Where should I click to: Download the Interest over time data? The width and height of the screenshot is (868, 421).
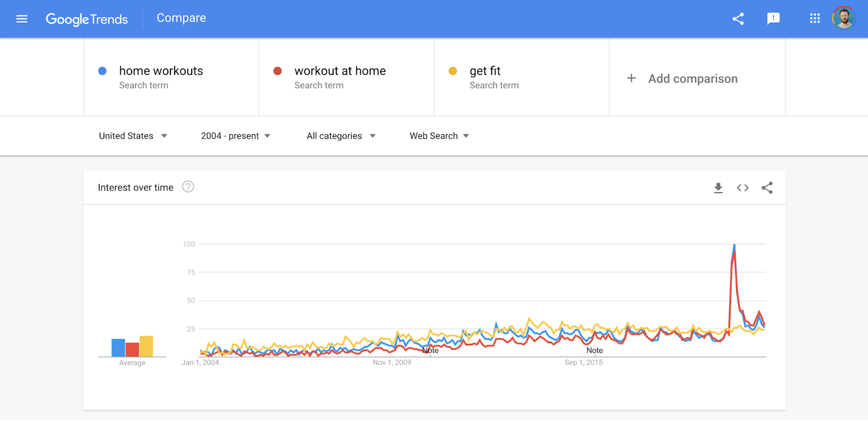pos(718,188)
